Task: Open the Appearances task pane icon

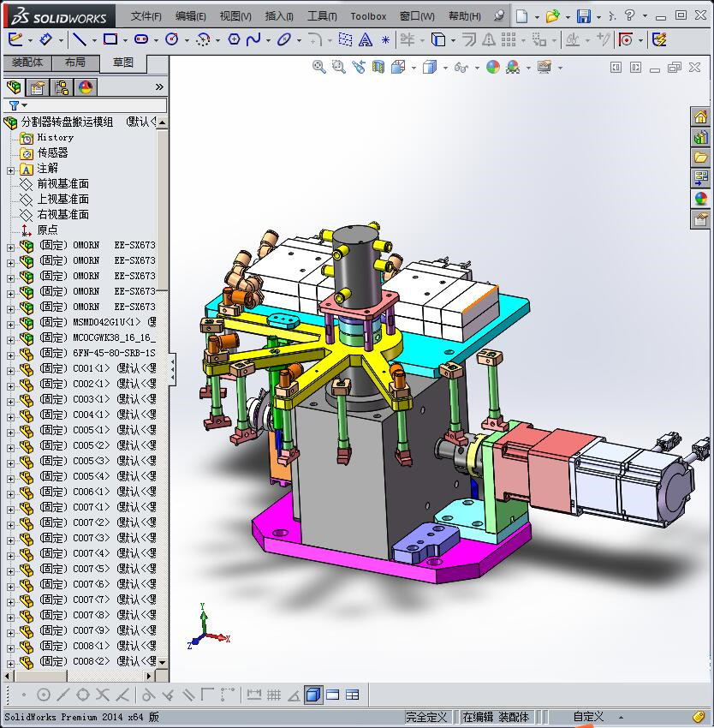Action: coord(700,199)
